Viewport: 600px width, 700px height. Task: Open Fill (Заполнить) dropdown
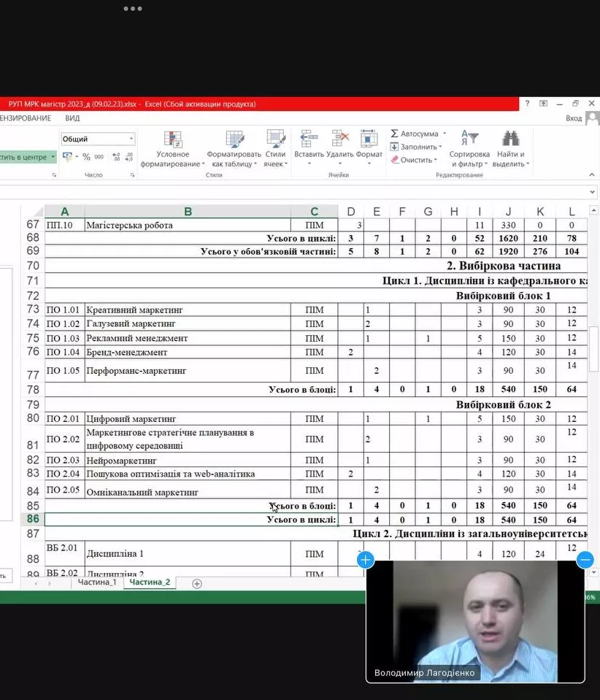coord(417,147)
